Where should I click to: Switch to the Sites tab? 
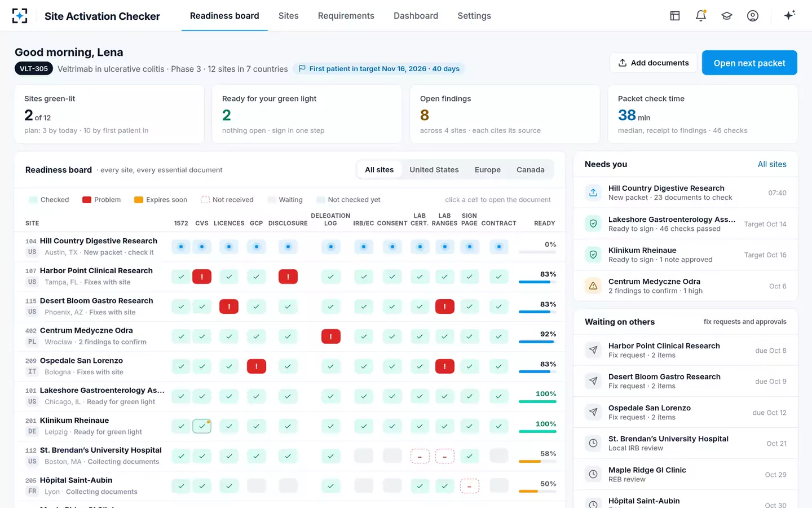288,16
